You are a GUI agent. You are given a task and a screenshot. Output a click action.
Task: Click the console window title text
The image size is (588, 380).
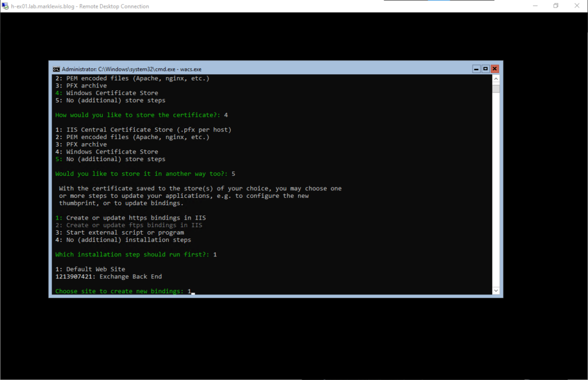coord(131,69)
